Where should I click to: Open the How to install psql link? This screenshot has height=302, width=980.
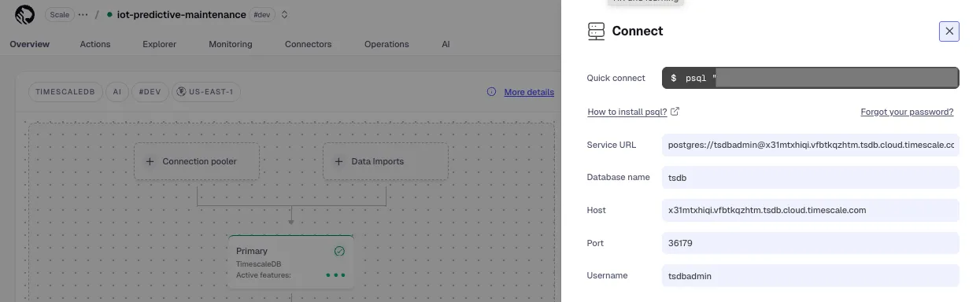tap(627, 112)
